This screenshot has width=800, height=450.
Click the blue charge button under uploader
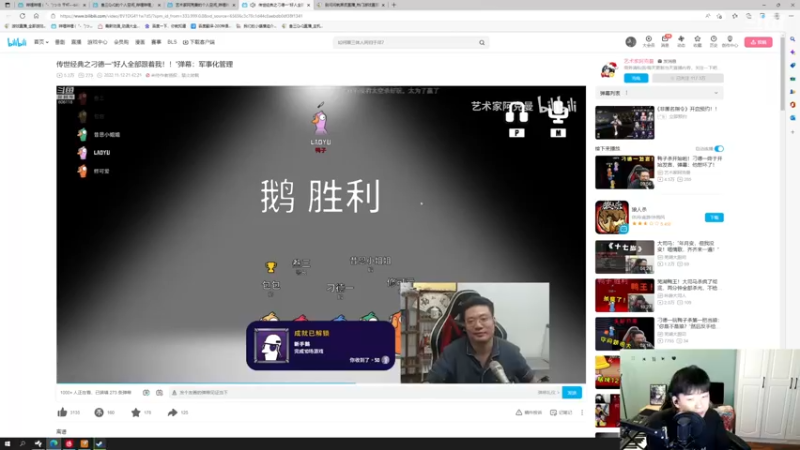[636, 78]
